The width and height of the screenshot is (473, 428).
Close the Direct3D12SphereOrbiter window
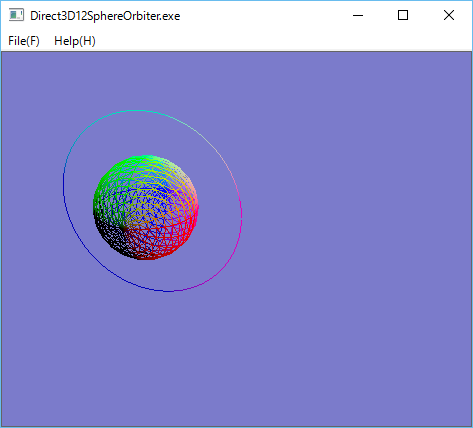(449, 15)
